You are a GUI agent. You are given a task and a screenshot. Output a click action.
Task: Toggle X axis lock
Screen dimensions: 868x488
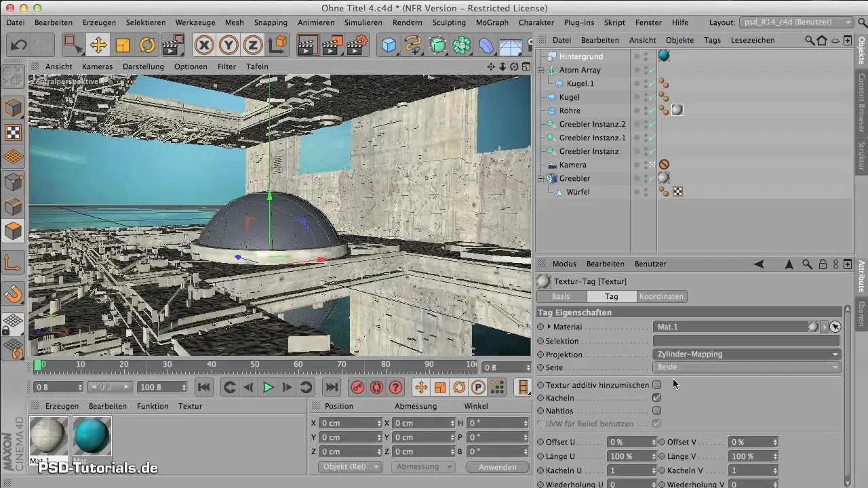point(204,45)
